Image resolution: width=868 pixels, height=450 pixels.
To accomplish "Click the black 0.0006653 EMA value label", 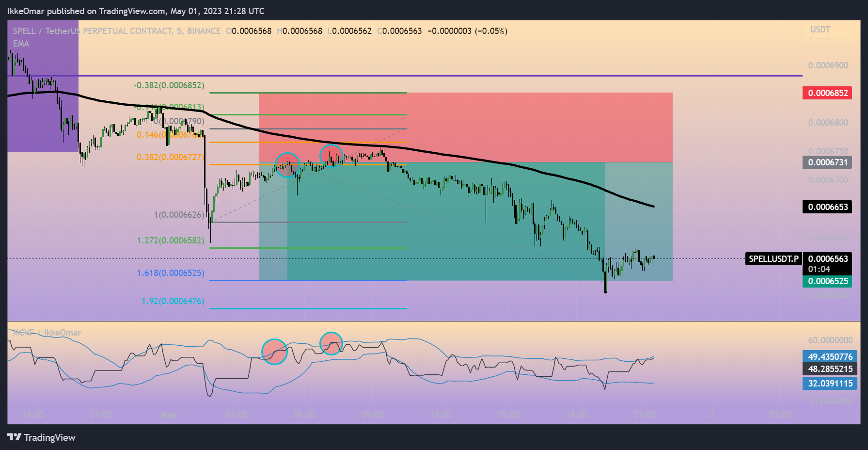I will pyautogui.click(x=827, y=207).
